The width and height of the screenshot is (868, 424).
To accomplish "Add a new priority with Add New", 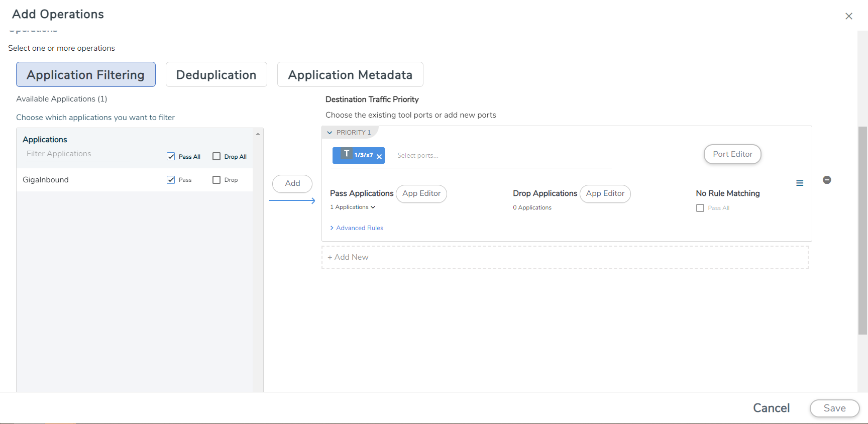I will point(565,257).
